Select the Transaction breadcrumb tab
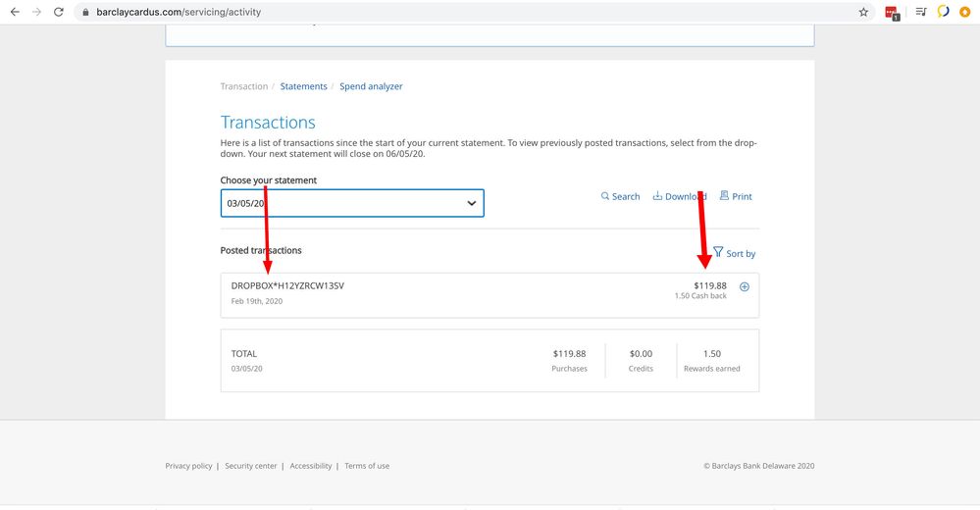 [x=243, y=86]
